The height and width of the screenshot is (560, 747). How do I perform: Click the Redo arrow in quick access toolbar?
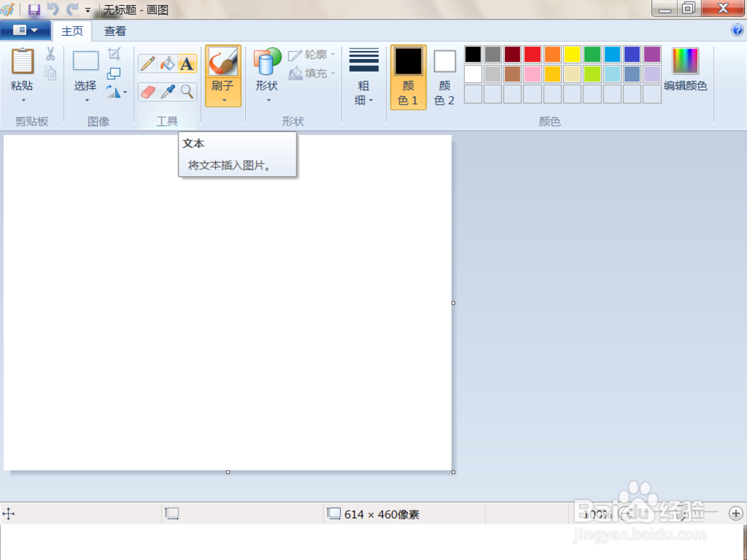72,9
